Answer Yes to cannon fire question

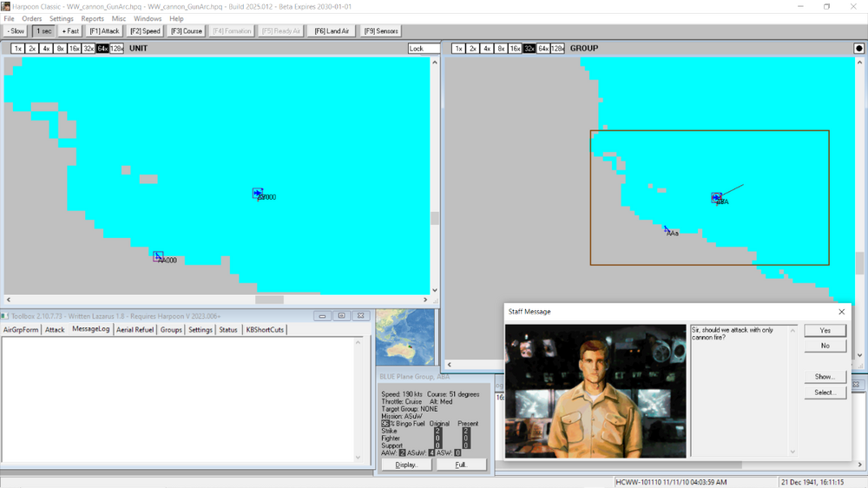click(x=825, y=331)
